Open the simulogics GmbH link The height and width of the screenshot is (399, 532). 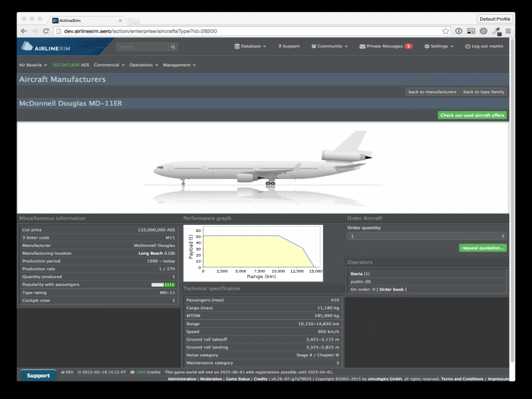[x=385, y=379]
